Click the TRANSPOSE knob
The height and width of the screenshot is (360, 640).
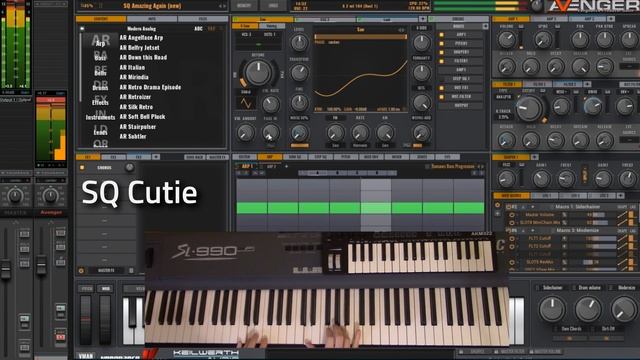click(299, 73)
